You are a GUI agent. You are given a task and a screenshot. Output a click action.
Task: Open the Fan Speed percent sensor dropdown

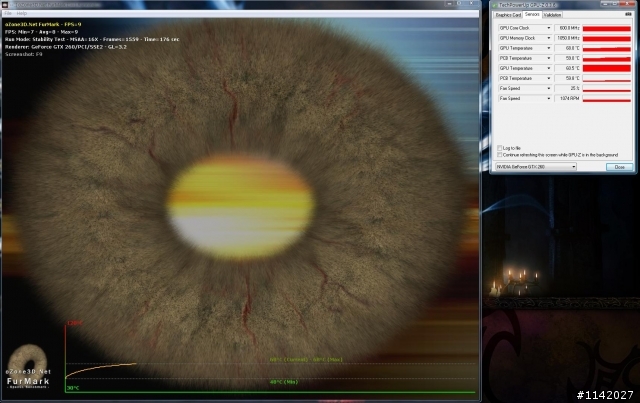(549, 88)
